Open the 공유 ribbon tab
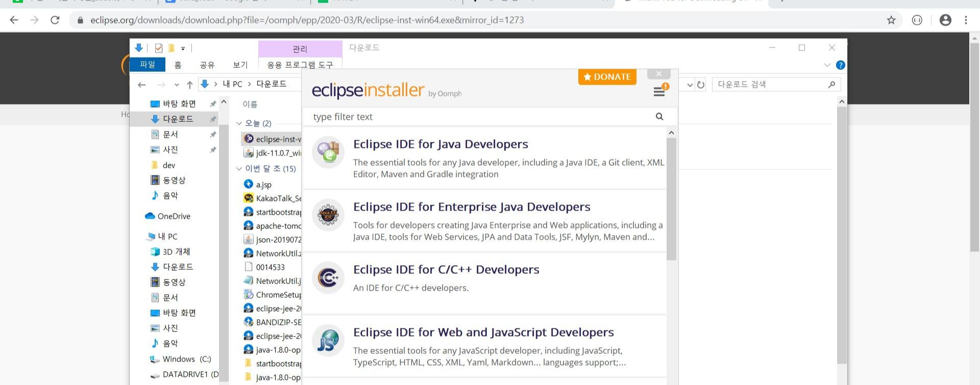980x385 pixels. [207, 65]
